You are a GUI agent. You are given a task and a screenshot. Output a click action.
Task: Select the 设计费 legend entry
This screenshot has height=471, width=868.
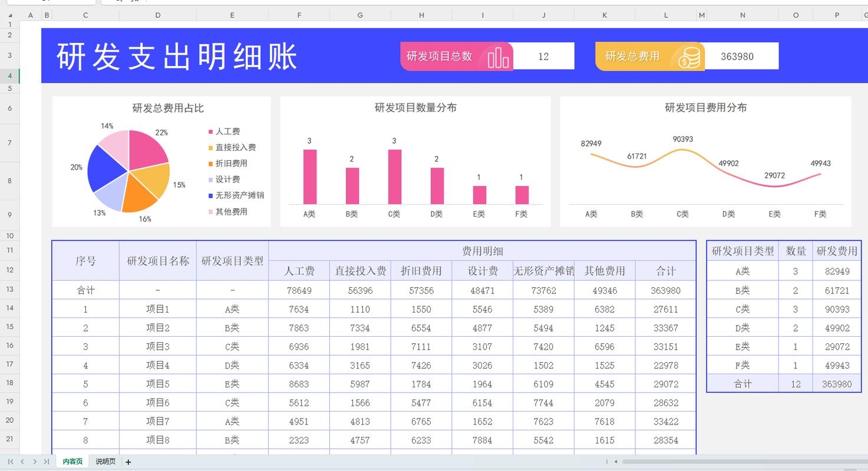click(x=224, y=180)
